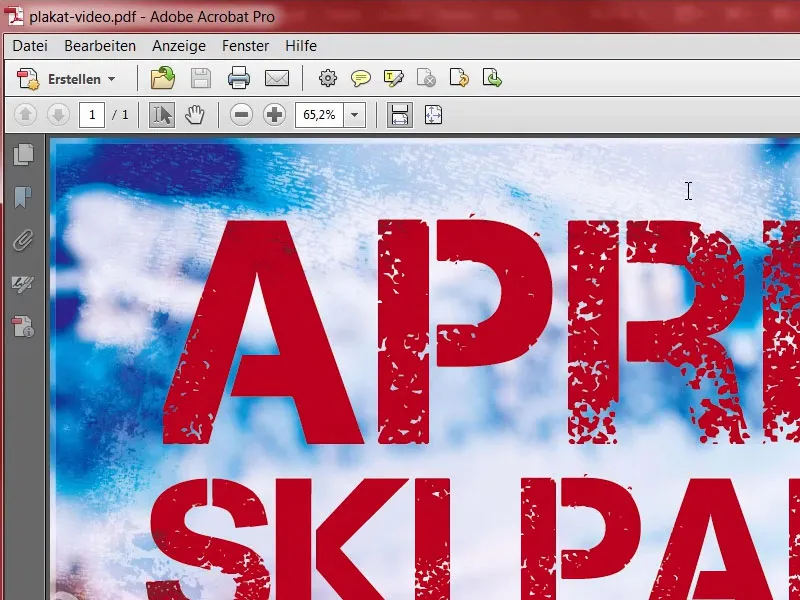Open the signatures panel
The image size is (800, 600).
[23, 283]
